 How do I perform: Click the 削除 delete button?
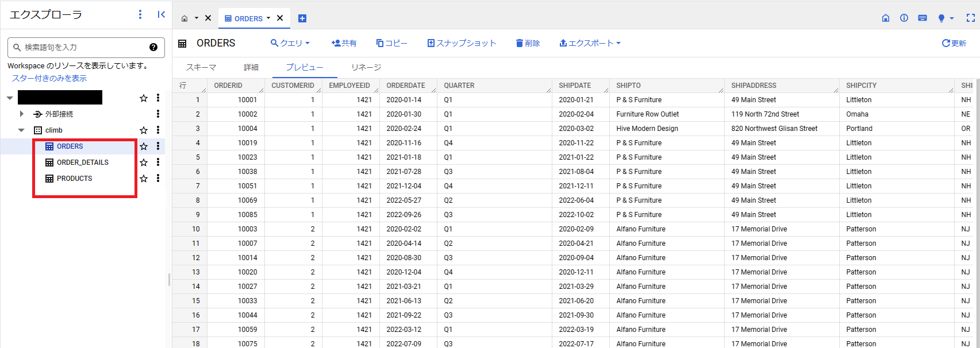[x=528, y=43]
